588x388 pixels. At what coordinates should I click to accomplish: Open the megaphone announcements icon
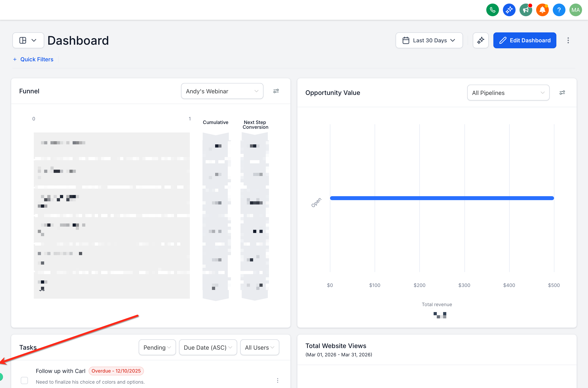525,10
